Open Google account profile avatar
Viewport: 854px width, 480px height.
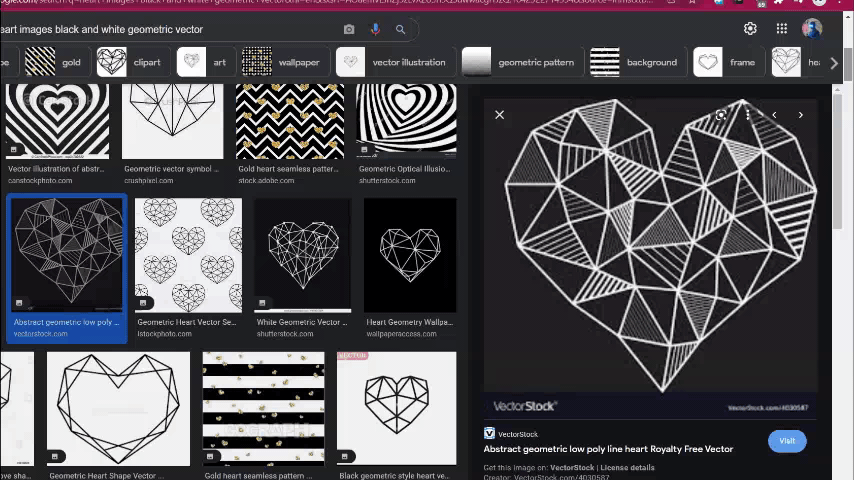(812, 28)
